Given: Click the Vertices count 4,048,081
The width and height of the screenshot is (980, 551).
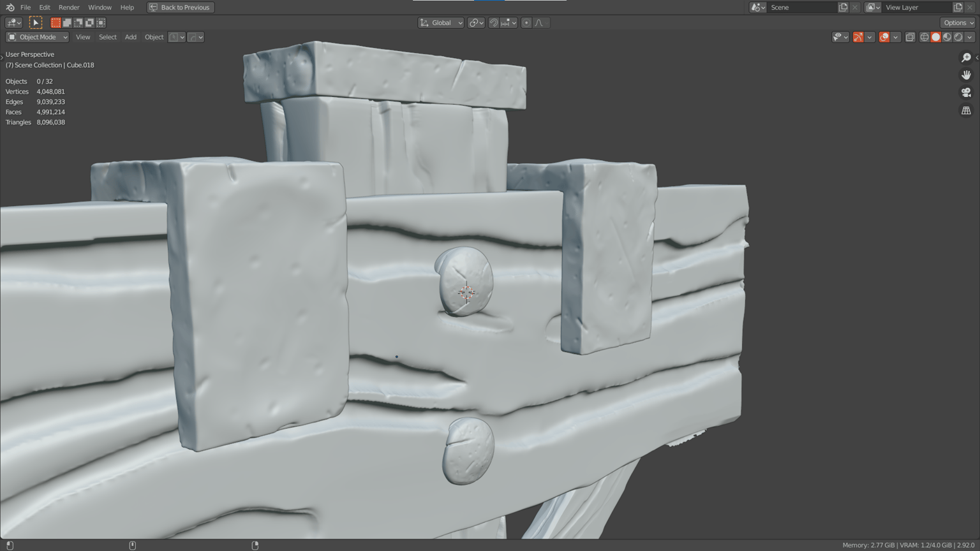Looking at the screenshot, I should 50,92.
